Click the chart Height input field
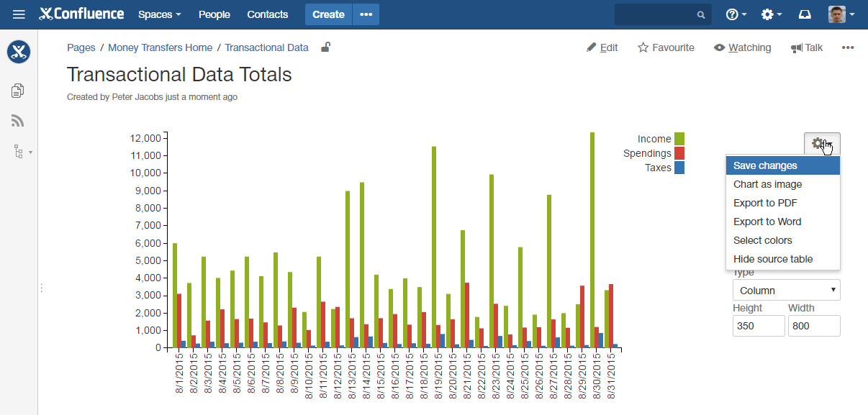 759,326
